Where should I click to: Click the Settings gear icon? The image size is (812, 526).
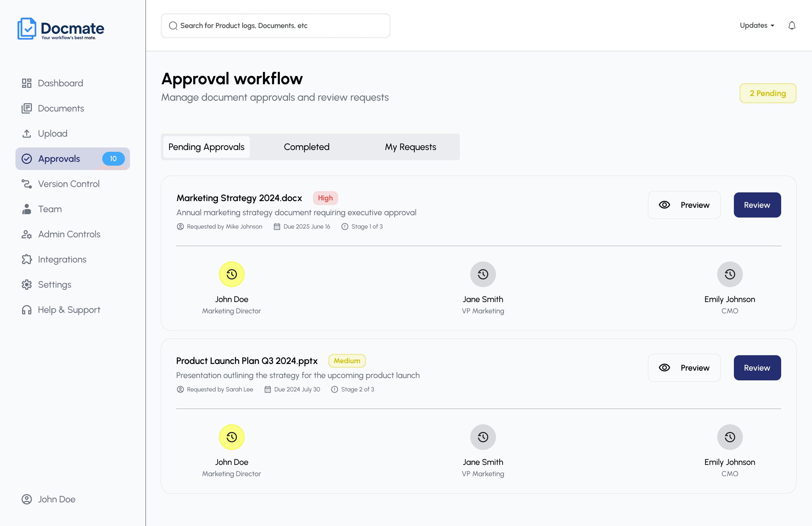27,285
